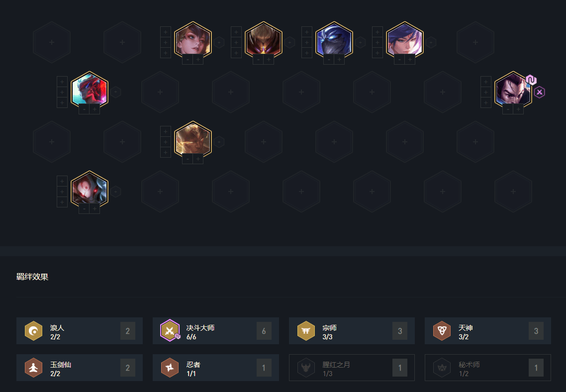Add champion to empty top-left hex slot
Image resolution: width=566 pixels, height=392 pixels.
click(x=52, y=42)
